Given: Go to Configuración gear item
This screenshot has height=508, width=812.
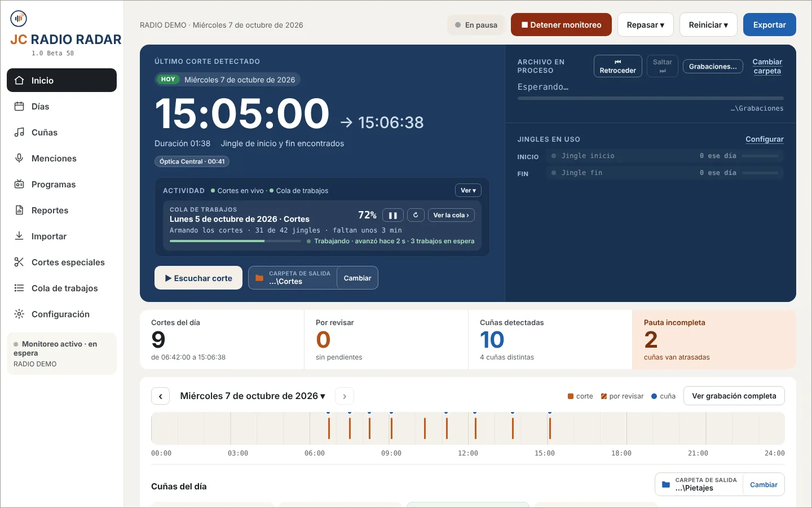Looking at the screenshot, I should click(61, 314).
